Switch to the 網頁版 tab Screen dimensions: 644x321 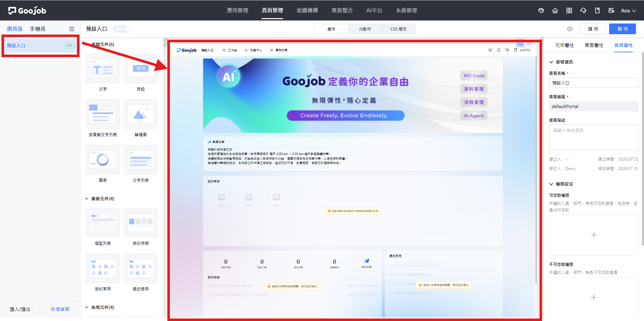click(x=15, y=29)
